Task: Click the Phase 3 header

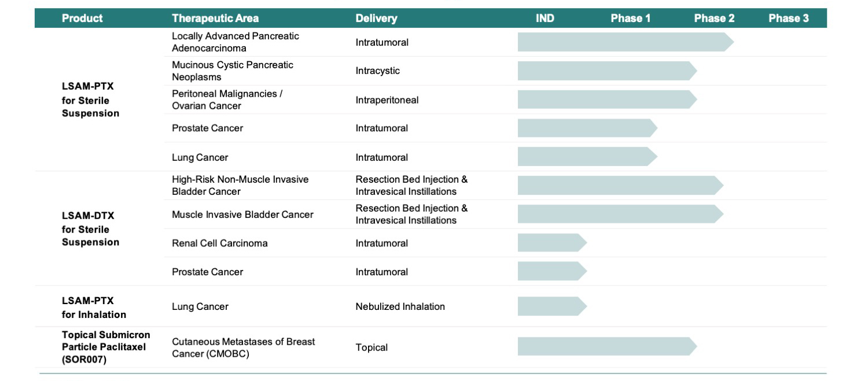Action: pos(789,19)
